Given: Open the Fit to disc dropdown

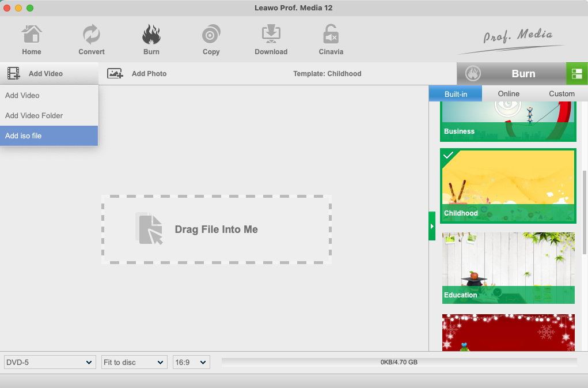Looking at the screenshot, I should [134, 362].
